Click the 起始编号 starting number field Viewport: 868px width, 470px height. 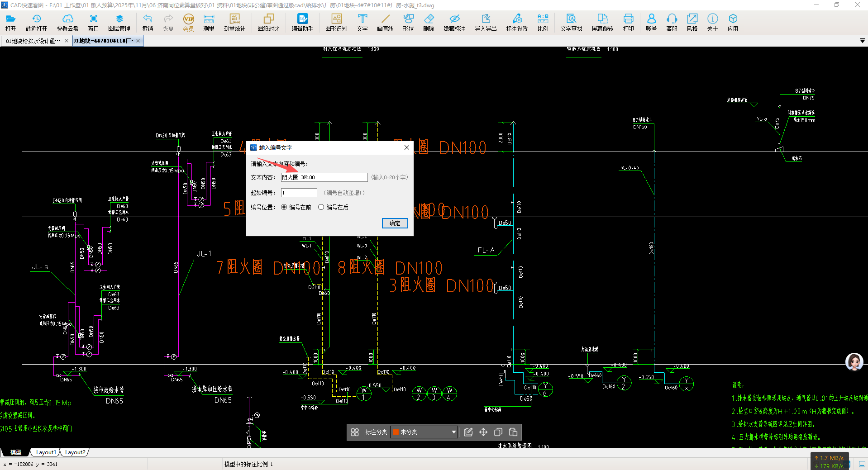(299, 193)
